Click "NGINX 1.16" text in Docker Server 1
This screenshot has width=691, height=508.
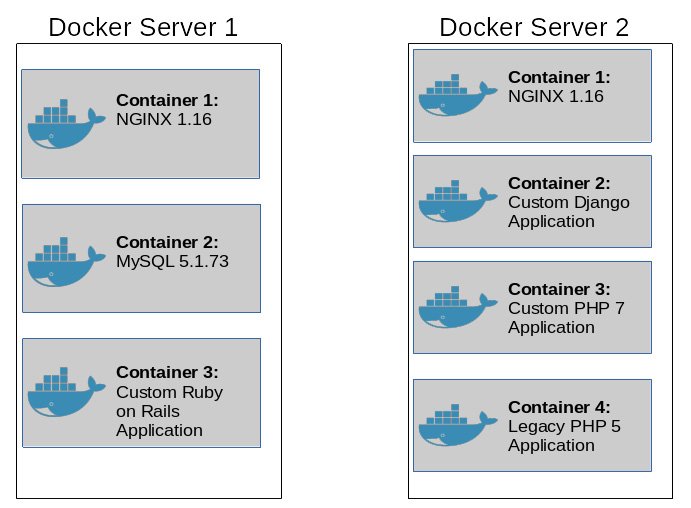coord(163,119)
